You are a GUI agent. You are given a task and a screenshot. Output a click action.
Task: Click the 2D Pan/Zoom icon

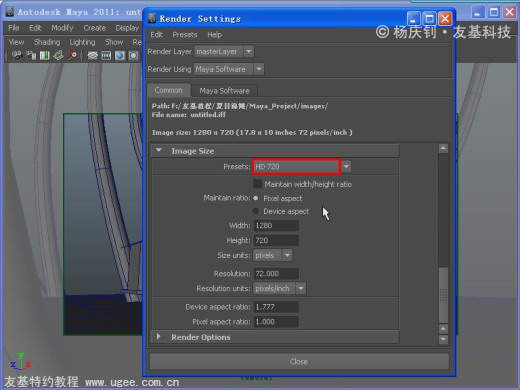click(x=71, y=55)
